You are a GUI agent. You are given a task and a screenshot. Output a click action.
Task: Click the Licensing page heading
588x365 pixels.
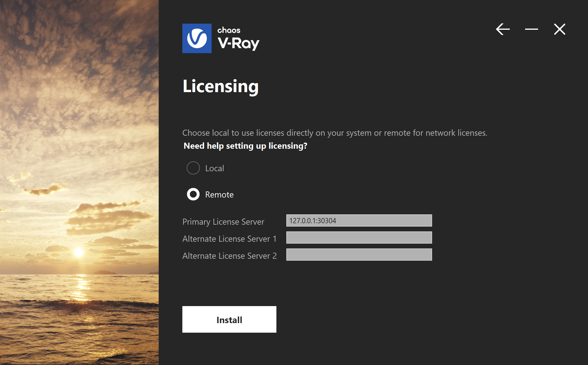point(220,86)
